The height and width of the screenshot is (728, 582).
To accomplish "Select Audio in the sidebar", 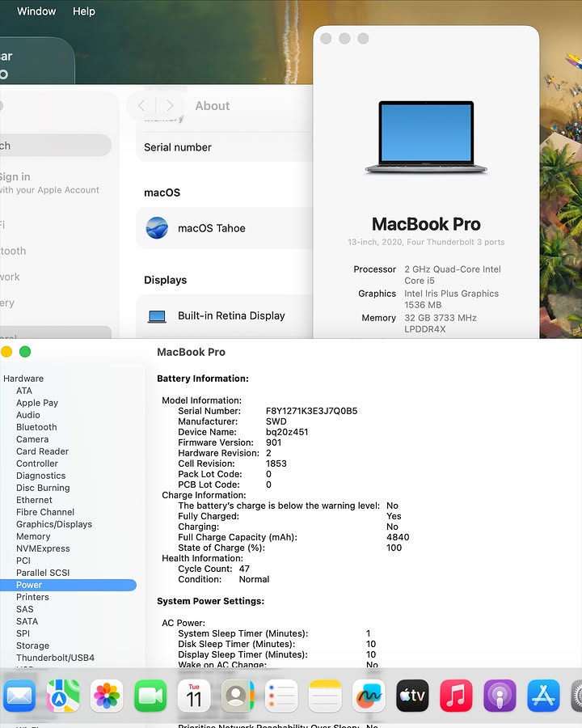I will tap(27, 415).
